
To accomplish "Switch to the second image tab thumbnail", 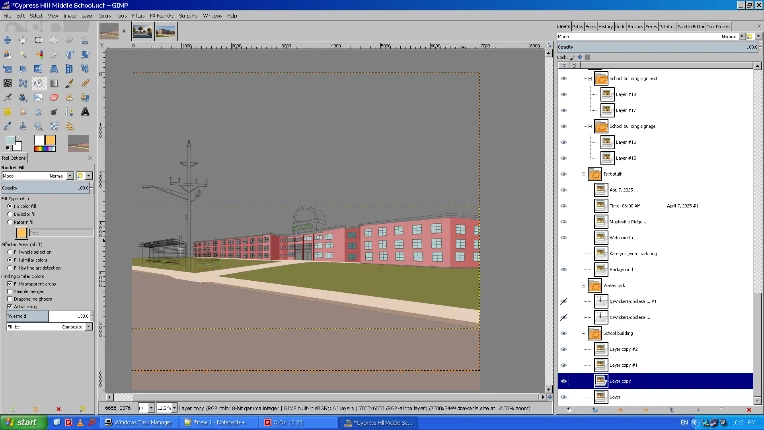I will point(142,31).
